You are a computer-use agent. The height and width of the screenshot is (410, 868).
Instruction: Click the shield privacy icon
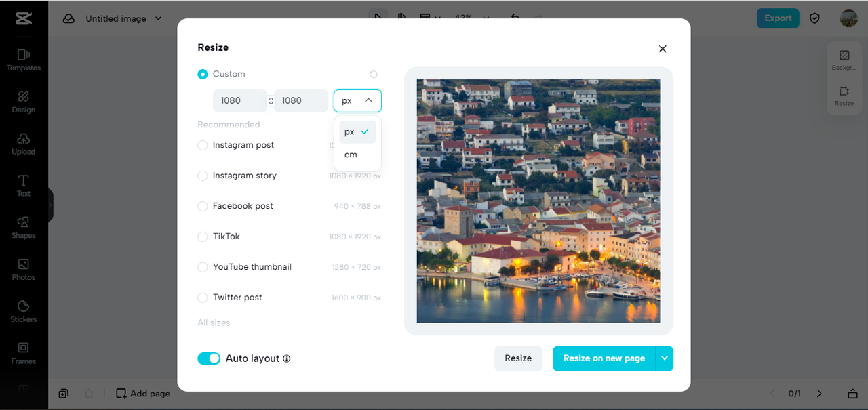(815, 18)
